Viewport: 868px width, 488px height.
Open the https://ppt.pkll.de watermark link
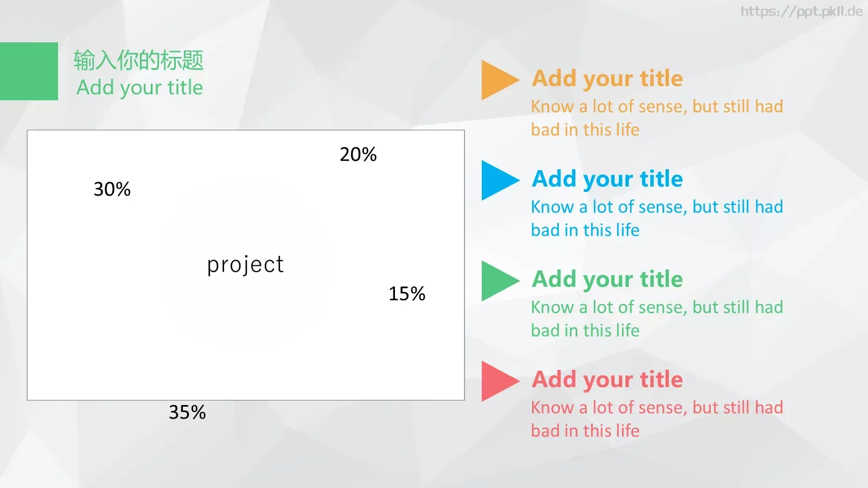point(801,11)
